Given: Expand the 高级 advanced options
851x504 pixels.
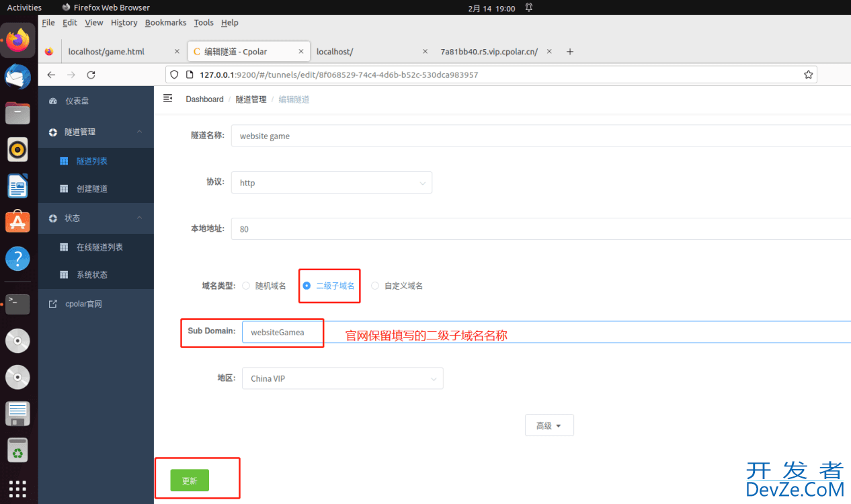Looking at the screenshot, I should 549,425.
